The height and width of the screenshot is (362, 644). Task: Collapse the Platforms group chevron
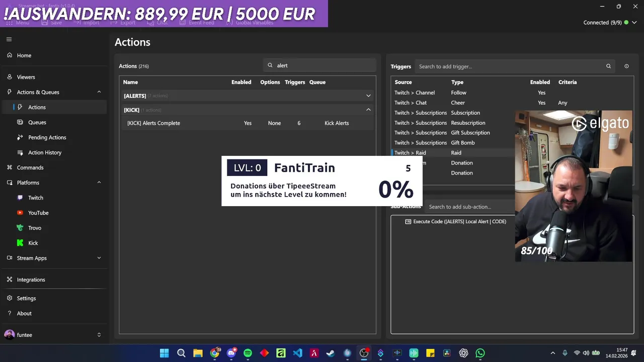[x=99, y=183]
